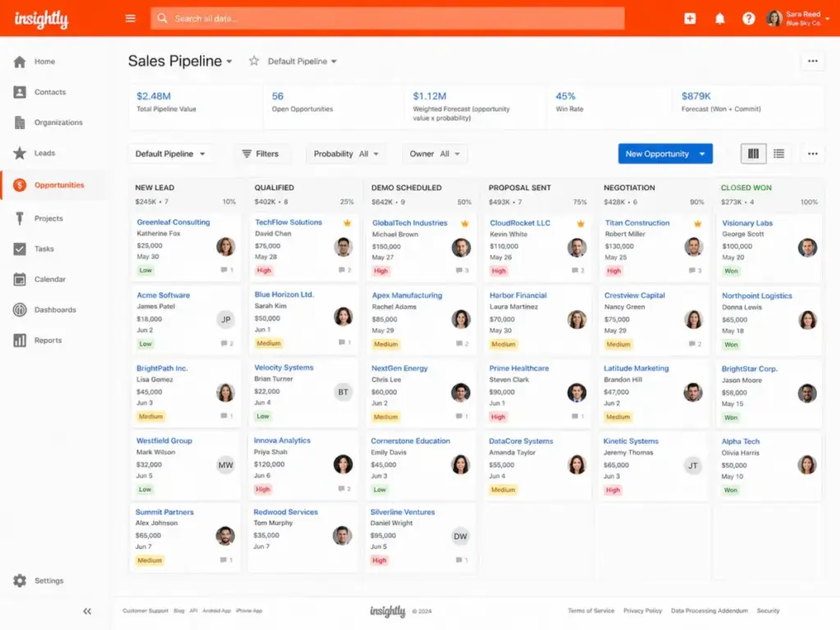Open the Cornerstone Education opportunity
This screenshot has width=840, height=630.
click(x=410, y=441)
